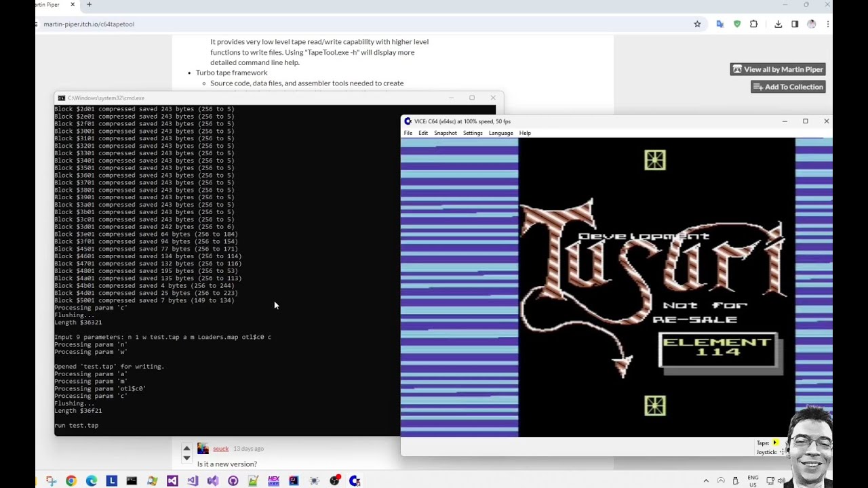This screenshot has width=868, height=488.
Task: Open the File menu in VICE
Action: point(408,133)
